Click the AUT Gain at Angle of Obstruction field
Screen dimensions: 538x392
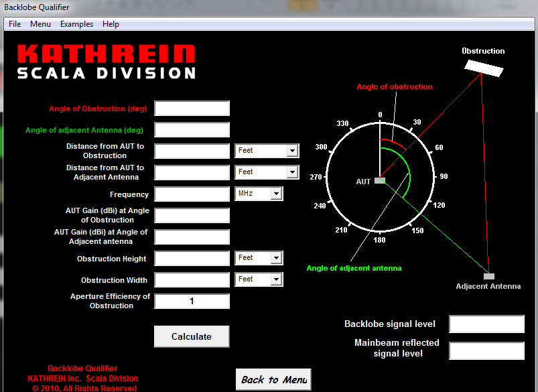(192, 215)
